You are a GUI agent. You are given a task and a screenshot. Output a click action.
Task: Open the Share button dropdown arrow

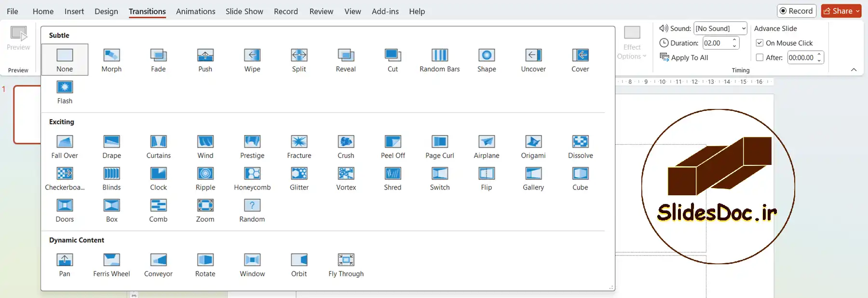tap(857, 11)
